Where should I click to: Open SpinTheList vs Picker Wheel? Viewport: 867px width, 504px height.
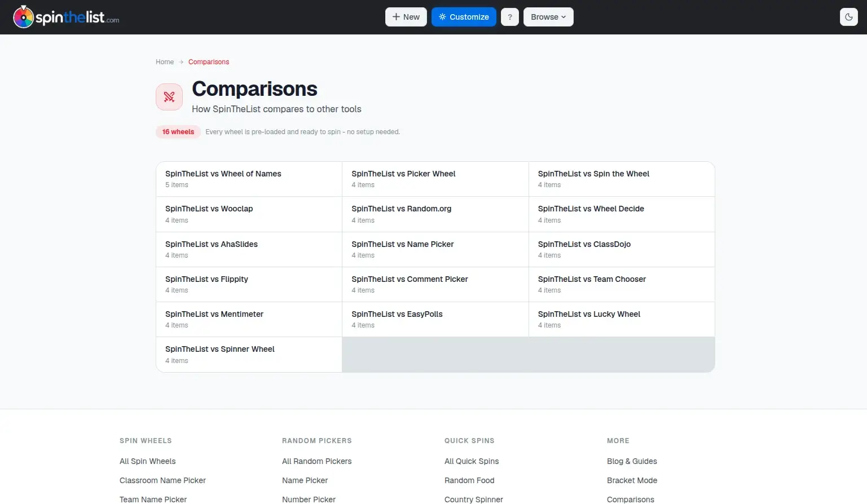point(435,179)
